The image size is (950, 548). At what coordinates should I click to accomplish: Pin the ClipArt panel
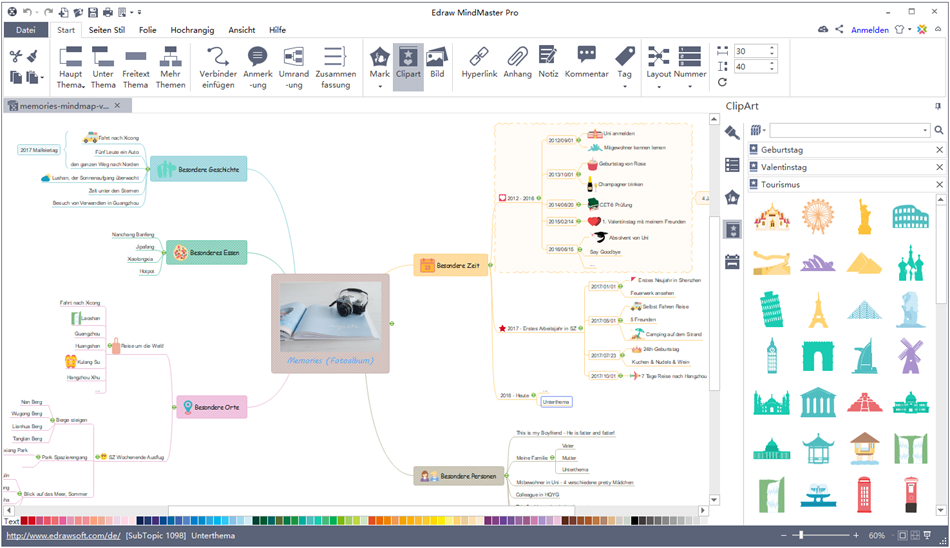pyautogui.click(x=937, y=105)
